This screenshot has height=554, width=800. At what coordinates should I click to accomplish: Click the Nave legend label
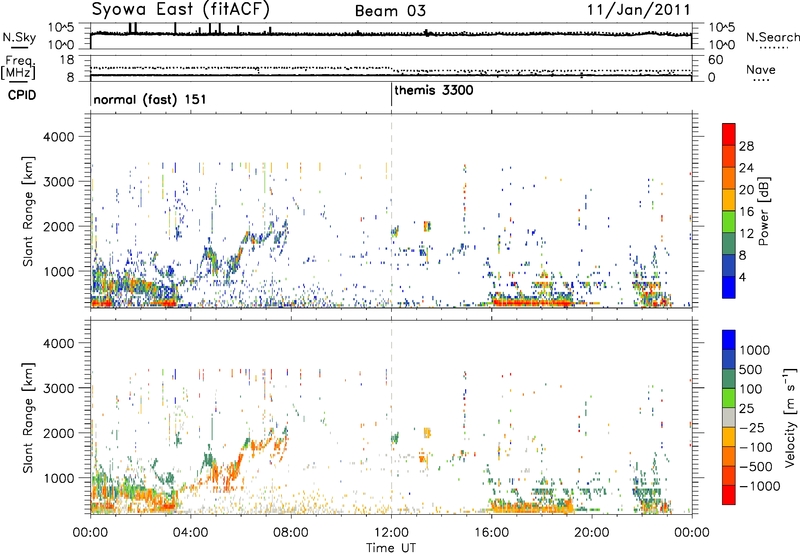pyautogui.click(x=761, y=69)
